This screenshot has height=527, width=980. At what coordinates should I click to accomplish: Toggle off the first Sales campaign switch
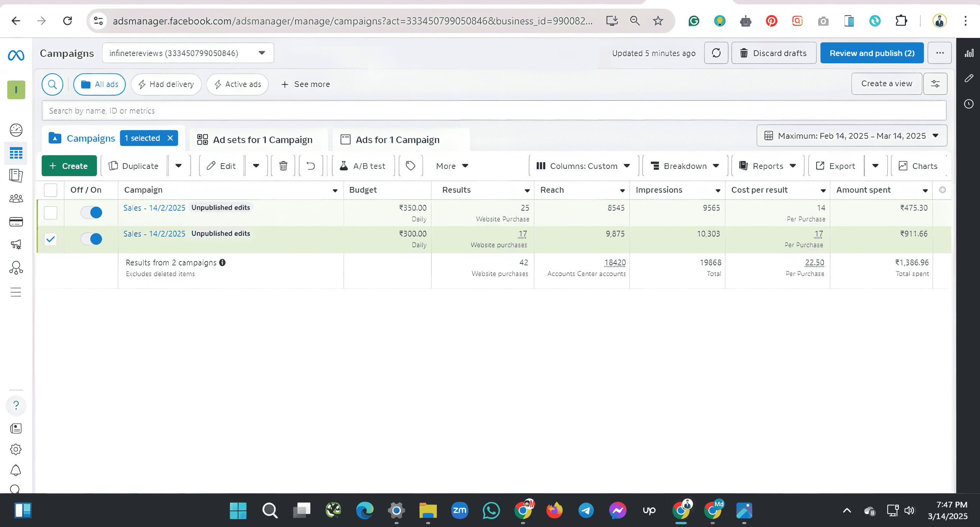91,212
